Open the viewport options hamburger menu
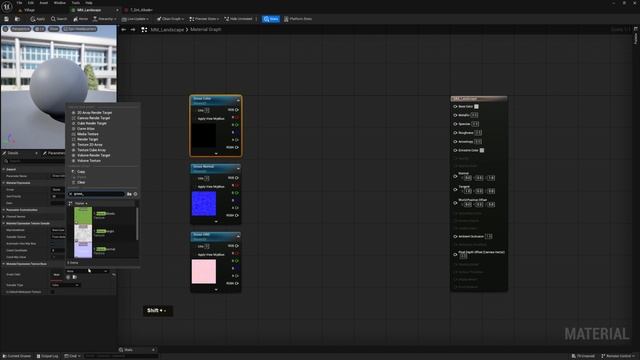Screen dimensions: 640x360 [x=5, y=29]
